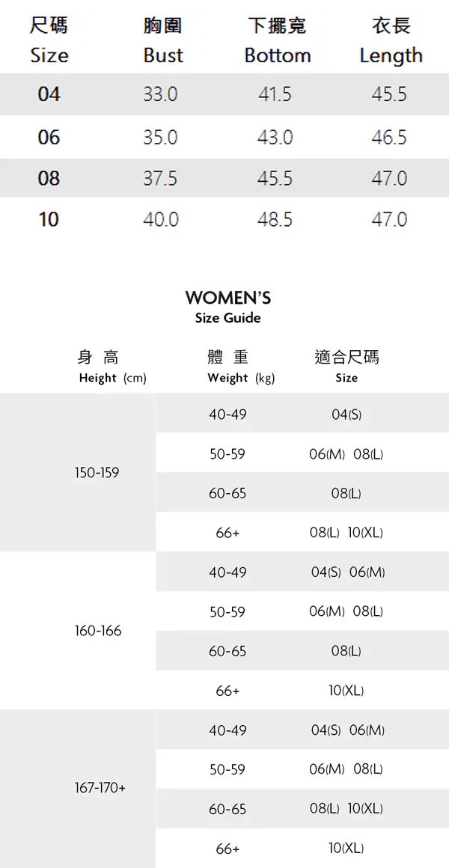The height and width of the screenshot is (868, 449).
Task: Click the 身高 Height (cm) header
Action: [x=112, y=366]
